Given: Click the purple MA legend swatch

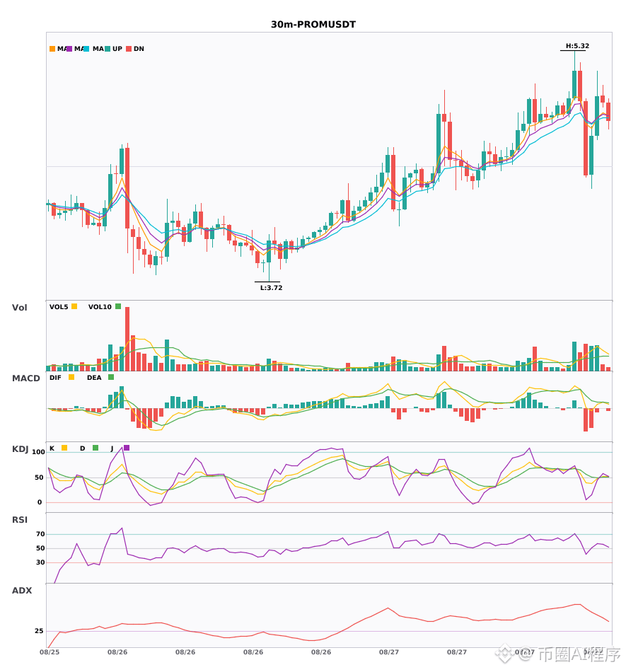Looking at the screenshot, I should point(69,49).
